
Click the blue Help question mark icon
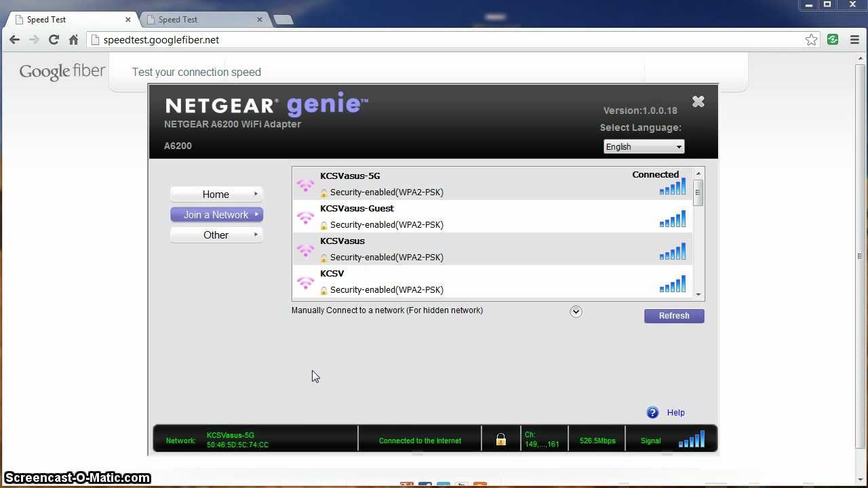(x=652, y=412)
